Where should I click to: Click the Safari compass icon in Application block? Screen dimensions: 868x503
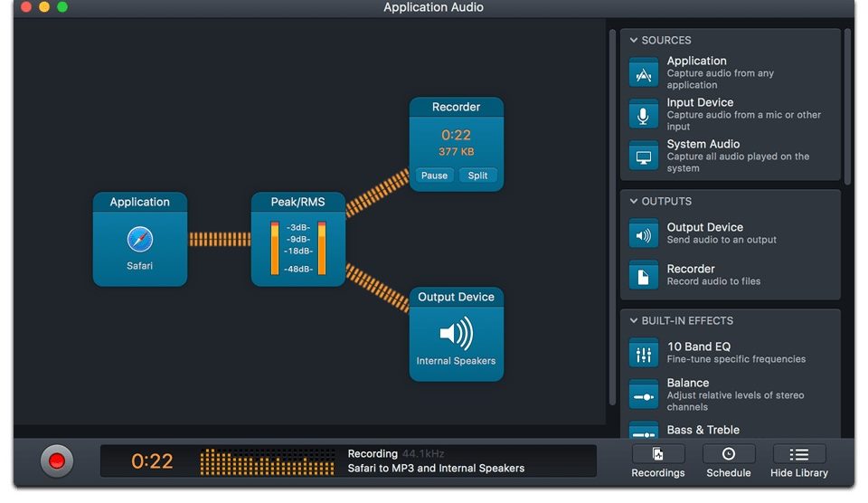click(x=140, y=240)
